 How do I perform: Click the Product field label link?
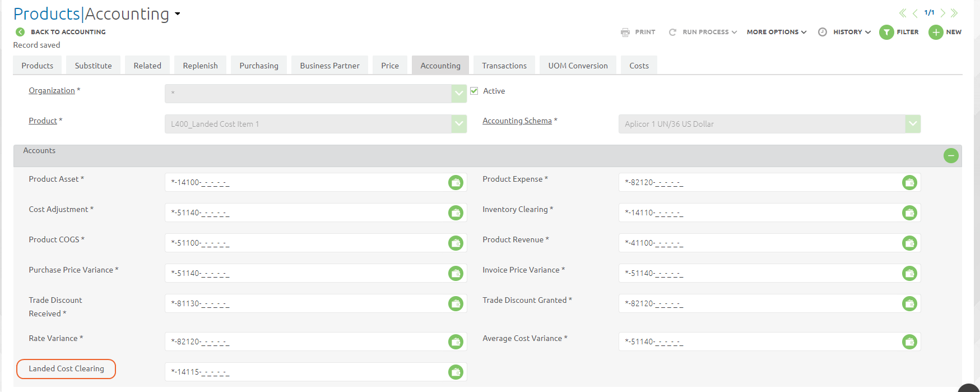coord(43,121)
